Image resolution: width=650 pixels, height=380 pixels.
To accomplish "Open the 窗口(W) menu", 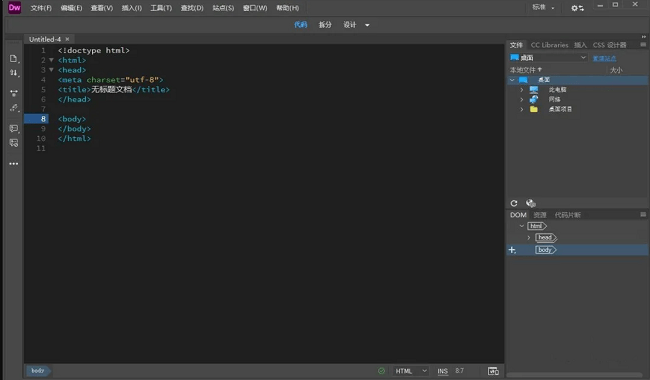I will (x=255, y=8).
